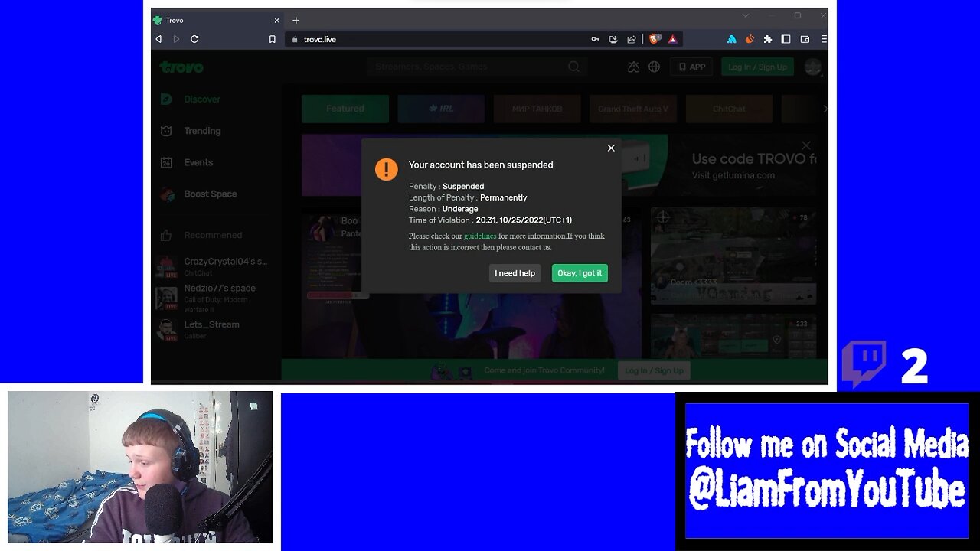Close the suspension dialog with the X
Viewport: 980px width, 551px height.
611,148
